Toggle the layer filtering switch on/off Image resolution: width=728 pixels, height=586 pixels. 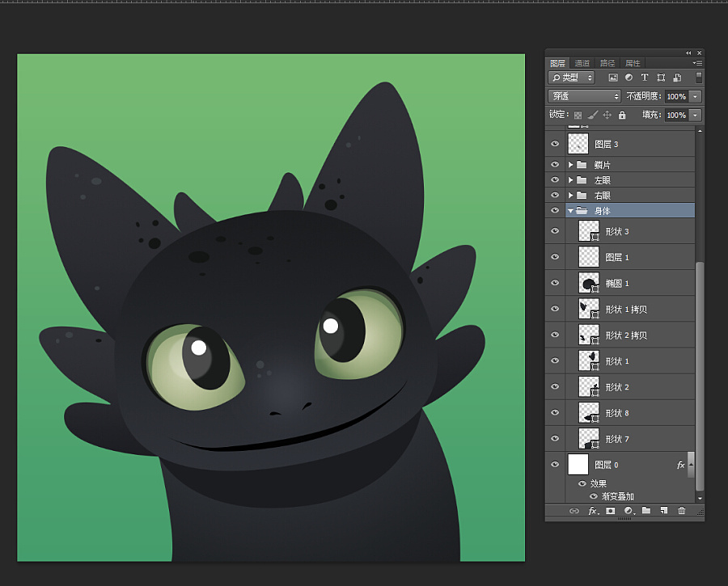point(699,77)
